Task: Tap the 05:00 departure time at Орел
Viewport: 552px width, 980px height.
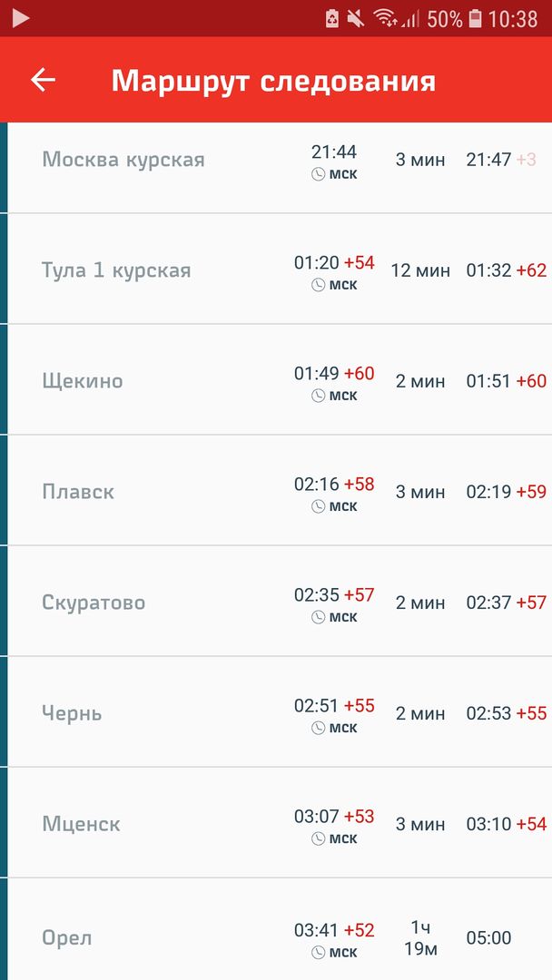Action: (x=488, y=938)
